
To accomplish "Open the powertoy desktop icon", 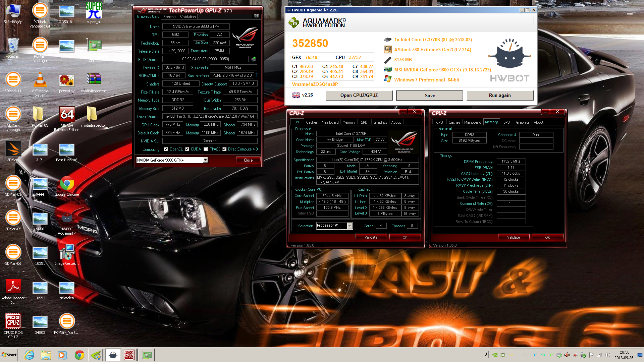I will tap(67, 83).
